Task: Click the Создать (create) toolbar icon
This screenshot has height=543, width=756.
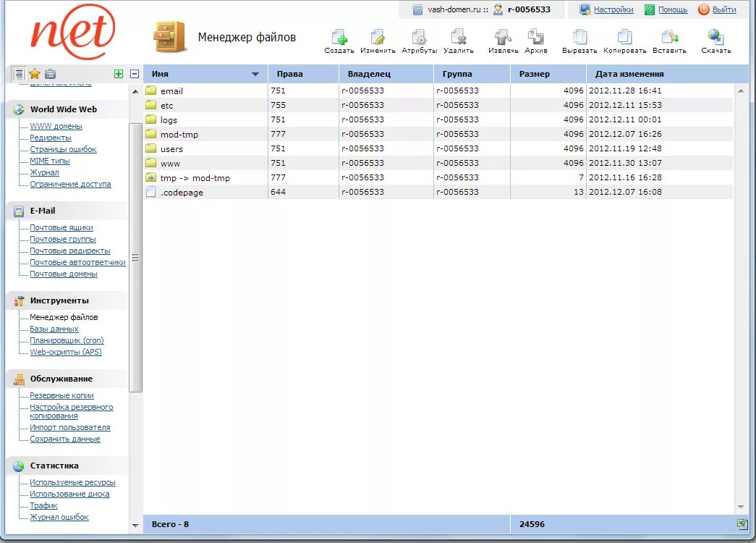Action: 339,37
